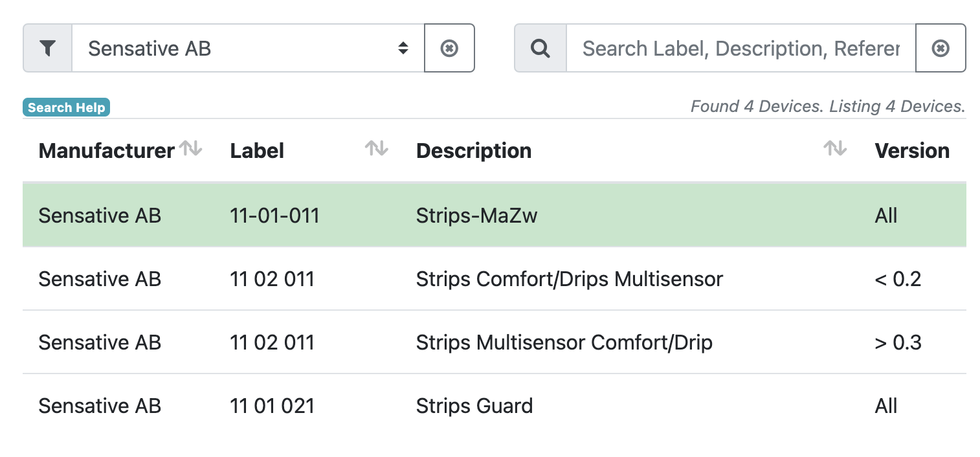Screen dimensions: 980x457
Task: Clear the search text field
Action: (940, 49)
